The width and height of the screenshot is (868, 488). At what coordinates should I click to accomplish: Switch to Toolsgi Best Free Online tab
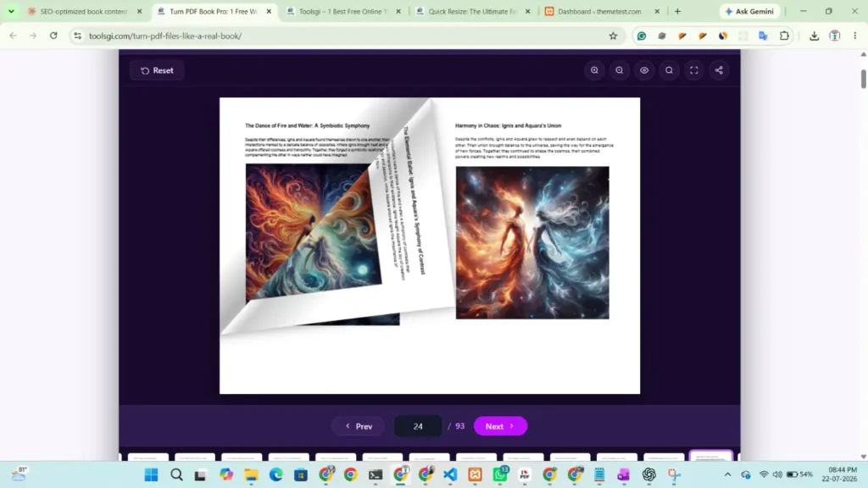342,11
